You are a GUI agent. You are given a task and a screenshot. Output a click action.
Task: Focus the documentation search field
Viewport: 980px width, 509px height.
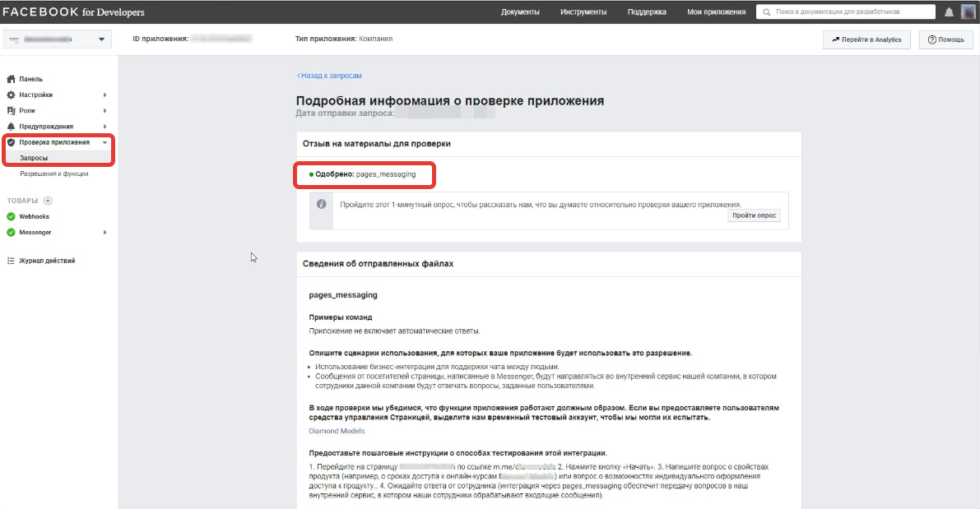click(x=846, y=12)
